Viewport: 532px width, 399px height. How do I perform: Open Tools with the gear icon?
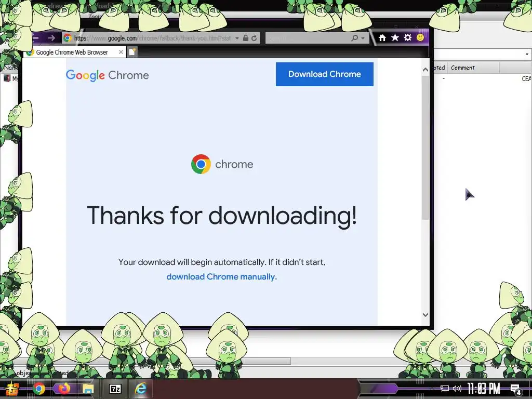point(408,37)
